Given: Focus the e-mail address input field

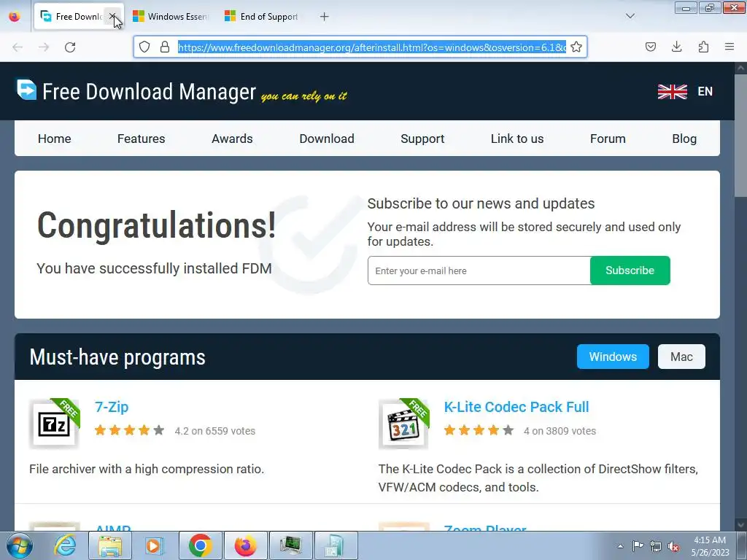Looking at the screenshot, I should pyautogui.click(x=479, y=271).
